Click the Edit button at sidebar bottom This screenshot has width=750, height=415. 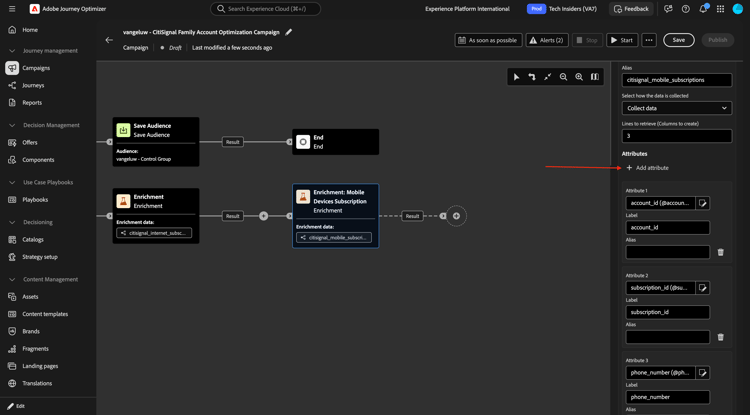pyautogui.click(x=16, y=406)
